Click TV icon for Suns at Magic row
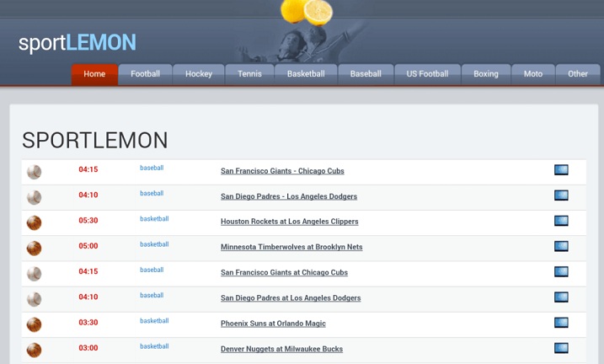The image size is (604, 364). coord(561,323)
